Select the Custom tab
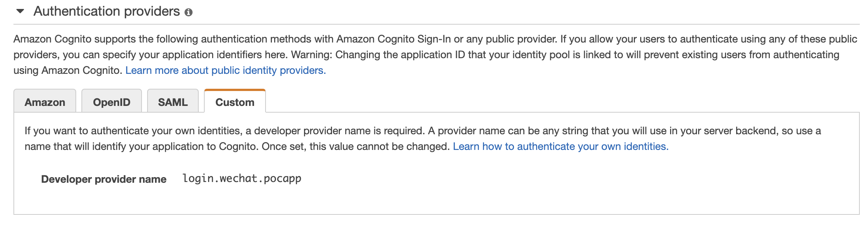 (235, 102)
